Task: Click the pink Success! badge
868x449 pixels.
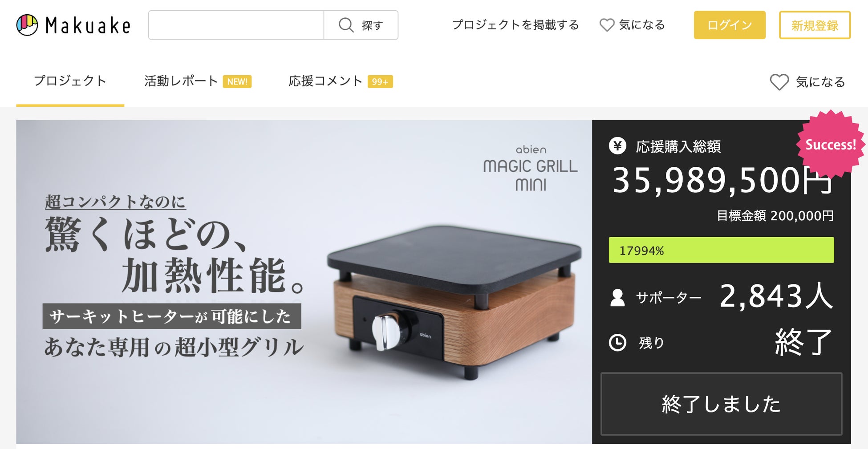Action: (831, 145)
